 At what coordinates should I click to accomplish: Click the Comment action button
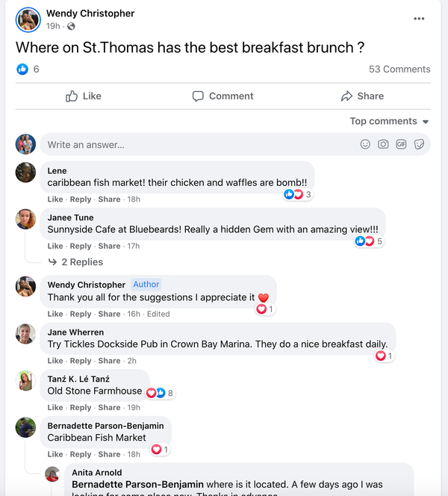(x=223, y=96)
